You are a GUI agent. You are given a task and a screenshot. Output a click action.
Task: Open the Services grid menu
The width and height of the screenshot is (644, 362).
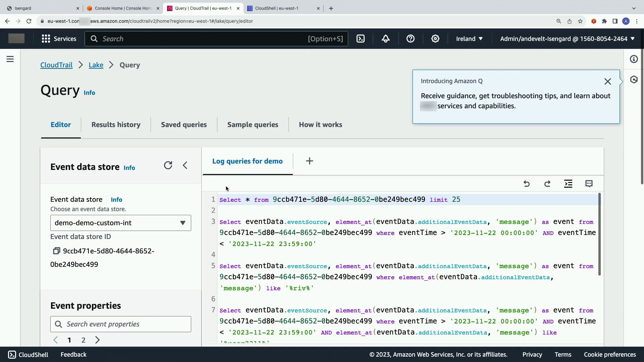click(59, 39)
